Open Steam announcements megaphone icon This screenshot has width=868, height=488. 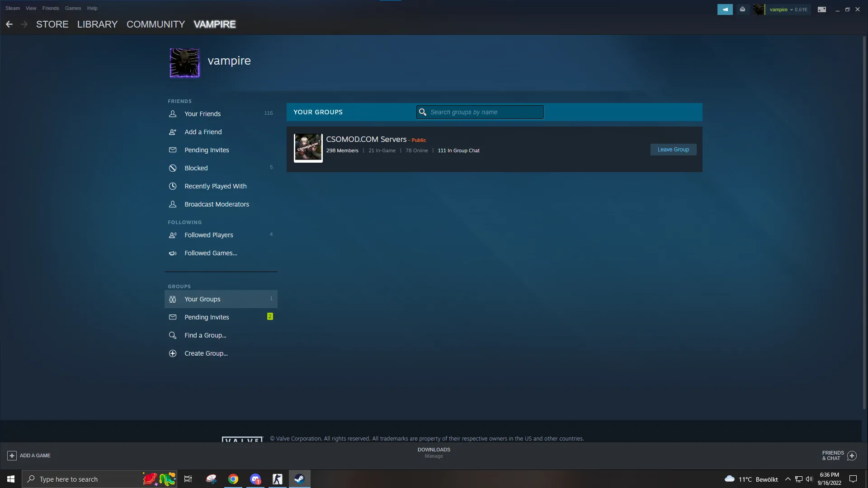(x=725, y=9)
